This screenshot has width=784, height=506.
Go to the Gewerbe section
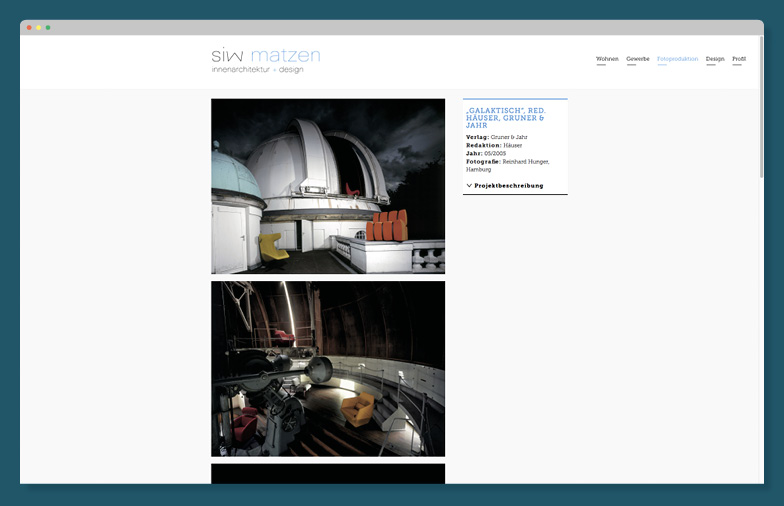tap(638, 59)
